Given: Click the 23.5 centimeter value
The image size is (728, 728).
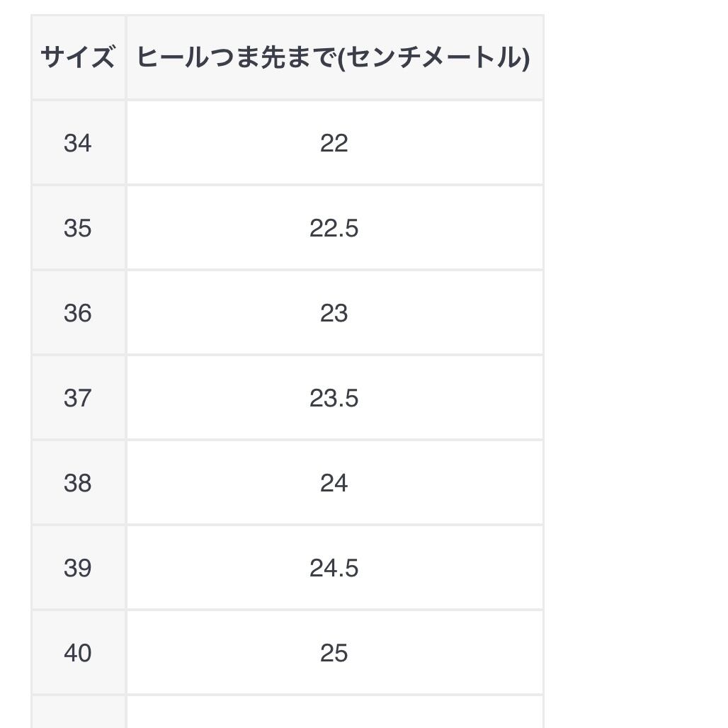Looking at the screenshot, I should pyautogui.click(x=334, y=398).
